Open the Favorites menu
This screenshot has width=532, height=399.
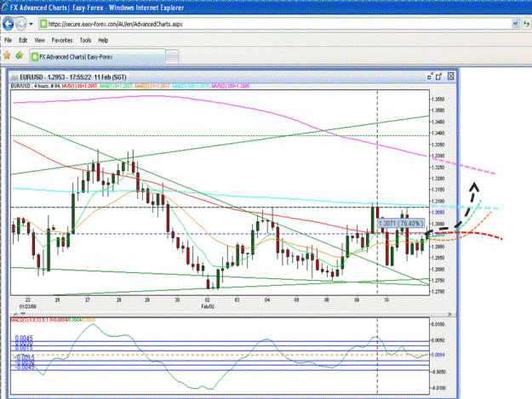[62, 40]
